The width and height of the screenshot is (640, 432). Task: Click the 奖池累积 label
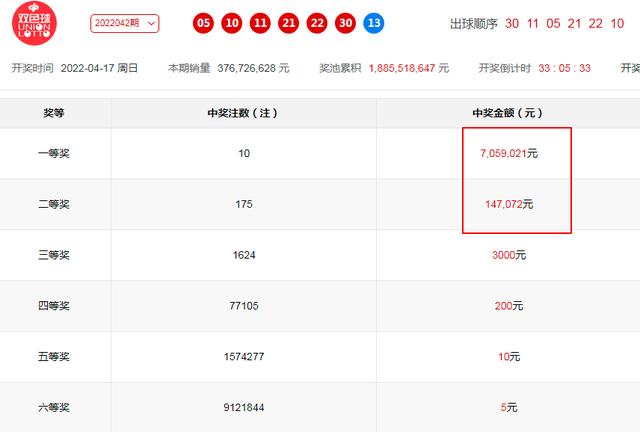click(340, 68)
